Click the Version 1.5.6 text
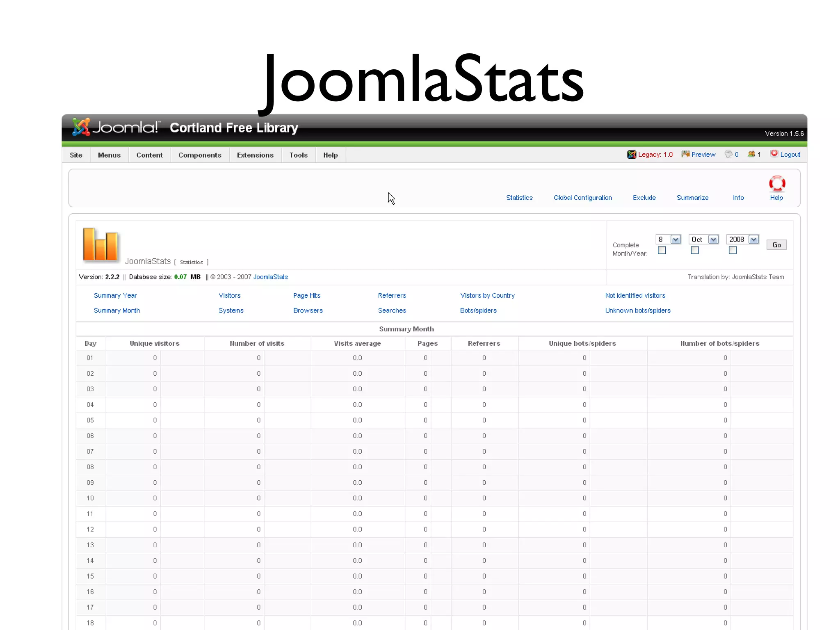The width and height of the screenshot is (840, 630). [784, 134]
